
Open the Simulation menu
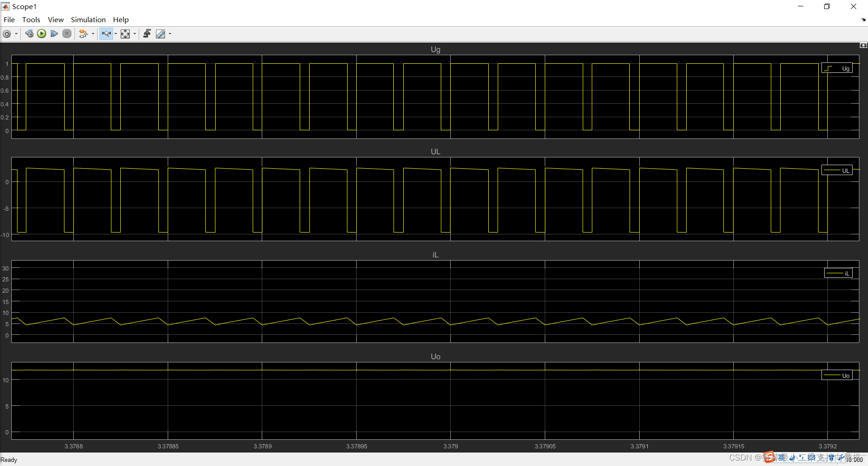(x=88, y=19)
